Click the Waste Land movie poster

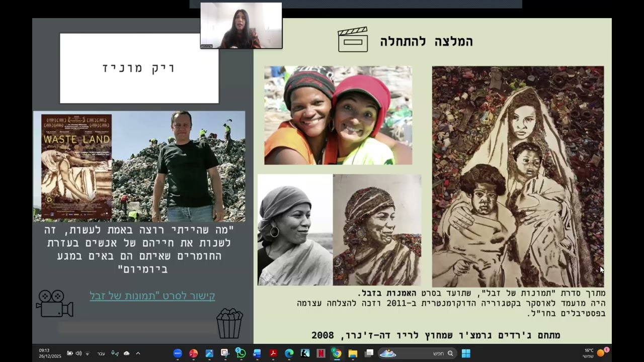pyautogui.click(x=76, y=166)
